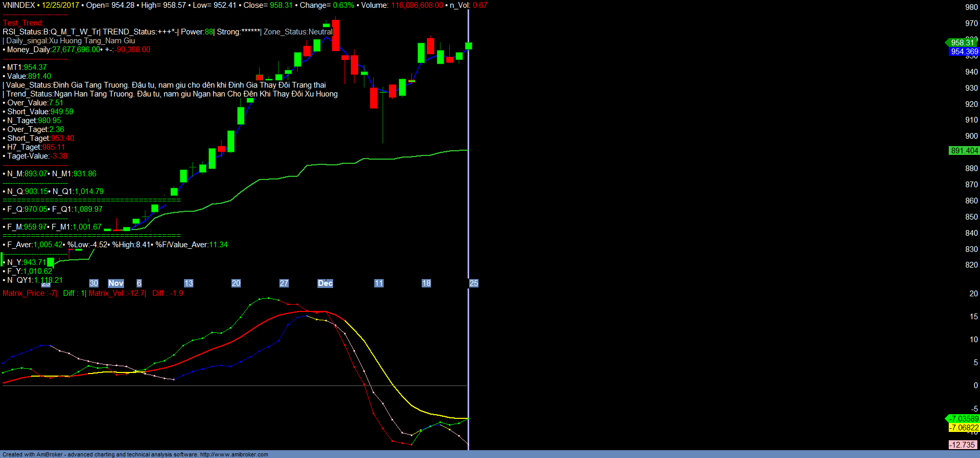The width and height of the screenshot is (980, 458).
Task: Click the green 891.404 value tag
Action: click(964, 151)
